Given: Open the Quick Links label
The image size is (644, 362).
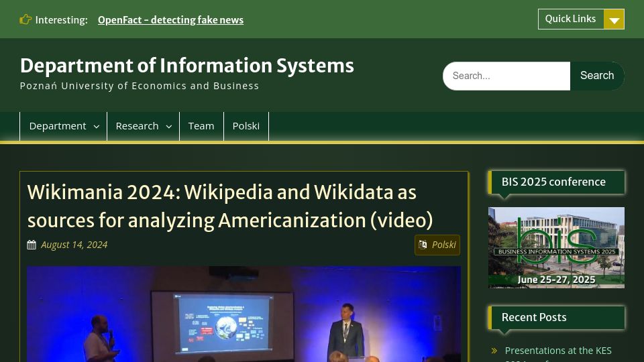Looking at the screenshot, I should point(570,19).
